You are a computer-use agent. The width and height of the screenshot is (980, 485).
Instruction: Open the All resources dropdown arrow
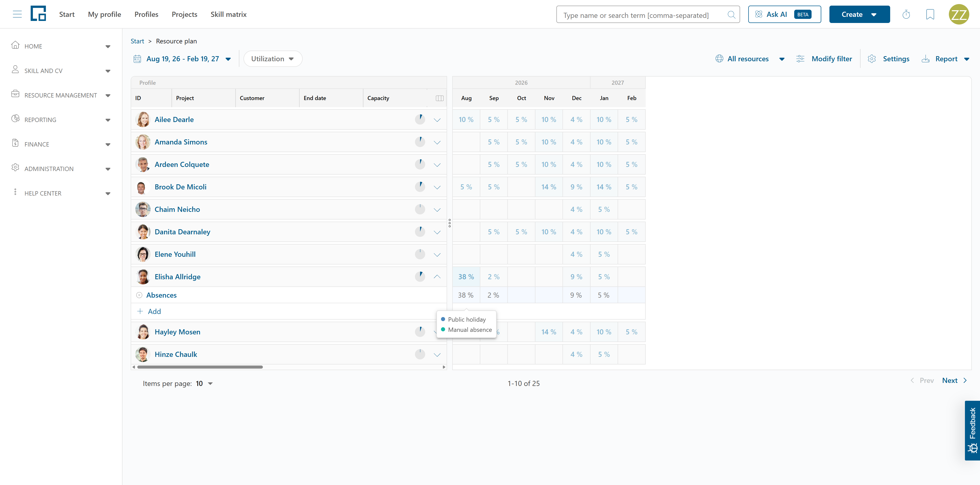[x=782, y=59]
